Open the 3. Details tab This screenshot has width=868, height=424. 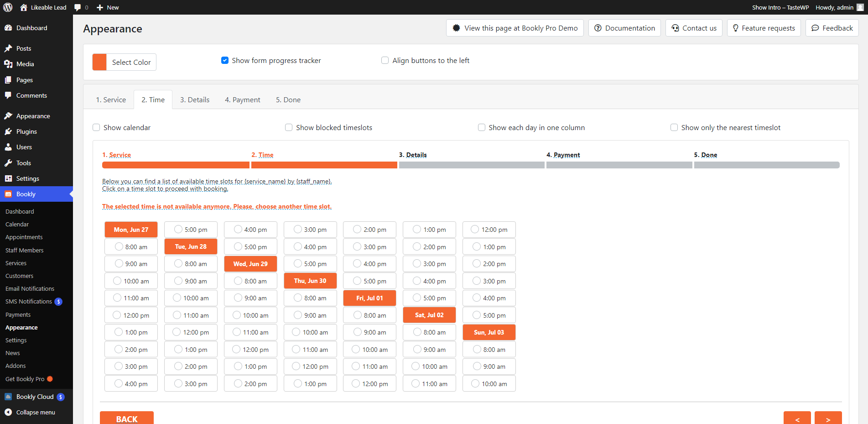tap(195, 100)
